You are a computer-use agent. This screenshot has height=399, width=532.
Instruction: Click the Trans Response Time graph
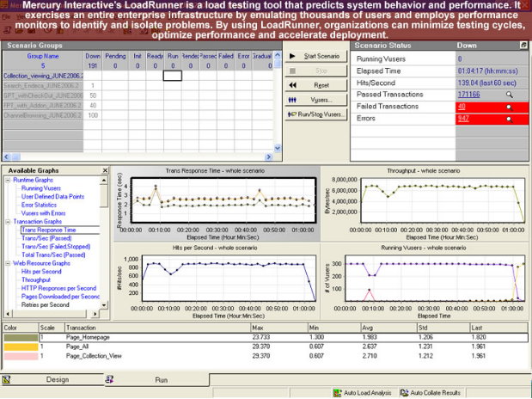pos(223,200)
